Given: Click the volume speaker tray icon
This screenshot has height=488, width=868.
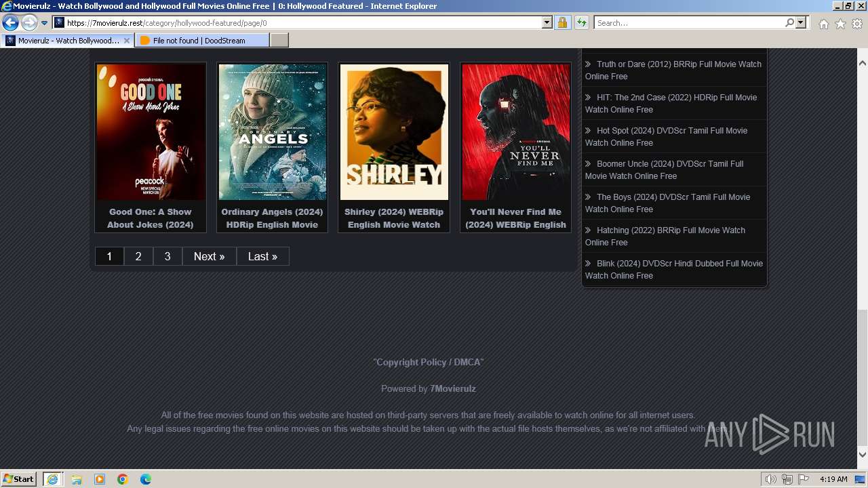Looking at the screenshot, I should tap(771, 479).
